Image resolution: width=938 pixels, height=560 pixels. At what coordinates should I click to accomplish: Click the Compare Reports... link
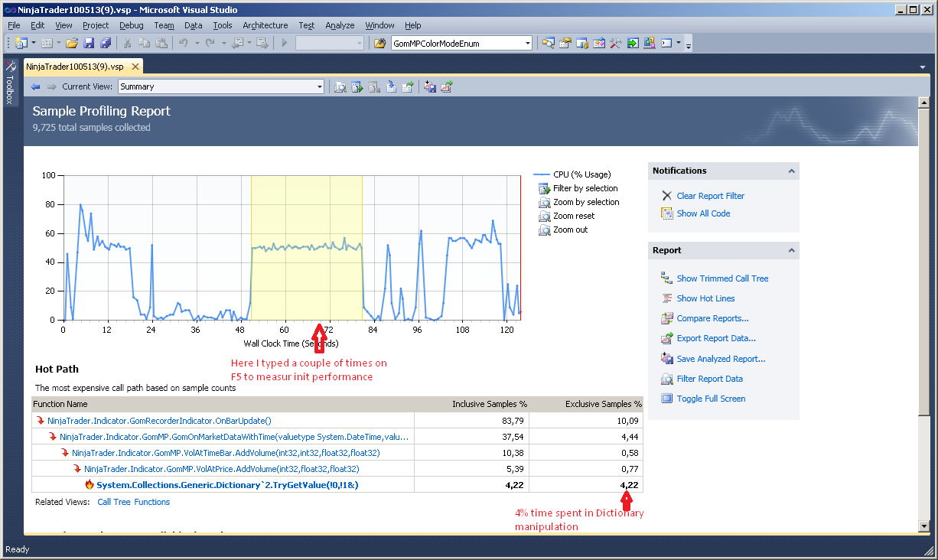coord(713,318)
